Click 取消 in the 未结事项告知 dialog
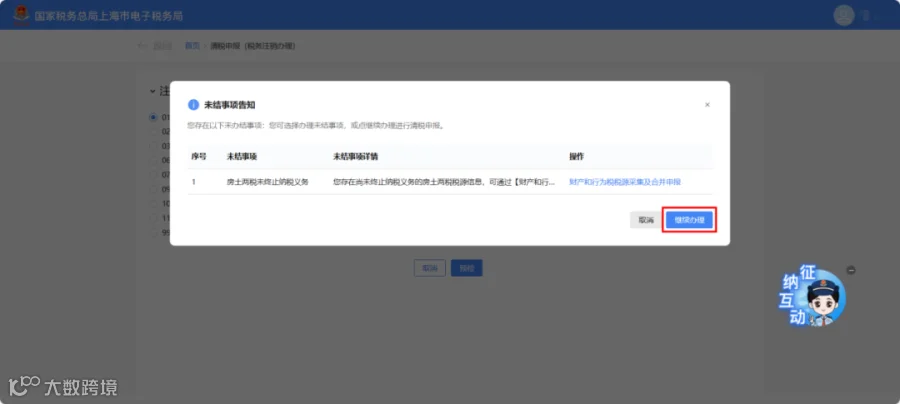Image resolution: width=900 pixels, height=404 pixels. pos(646,220)
